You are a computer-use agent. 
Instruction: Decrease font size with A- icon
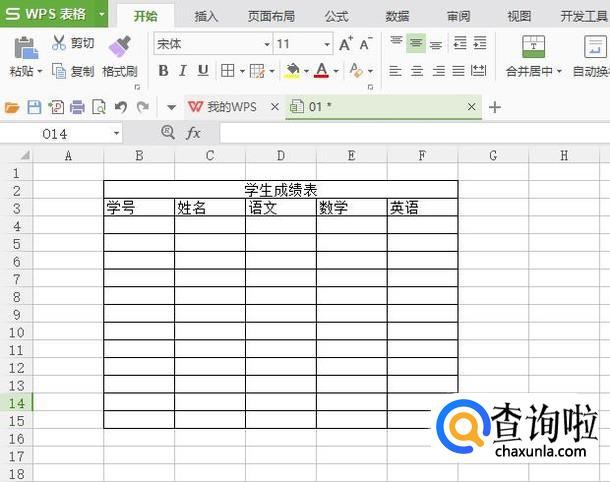[366, 44]
